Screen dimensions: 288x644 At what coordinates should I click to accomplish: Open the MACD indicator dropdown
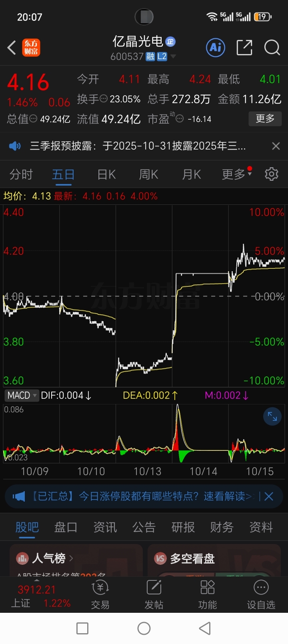[x=22, y=395]
